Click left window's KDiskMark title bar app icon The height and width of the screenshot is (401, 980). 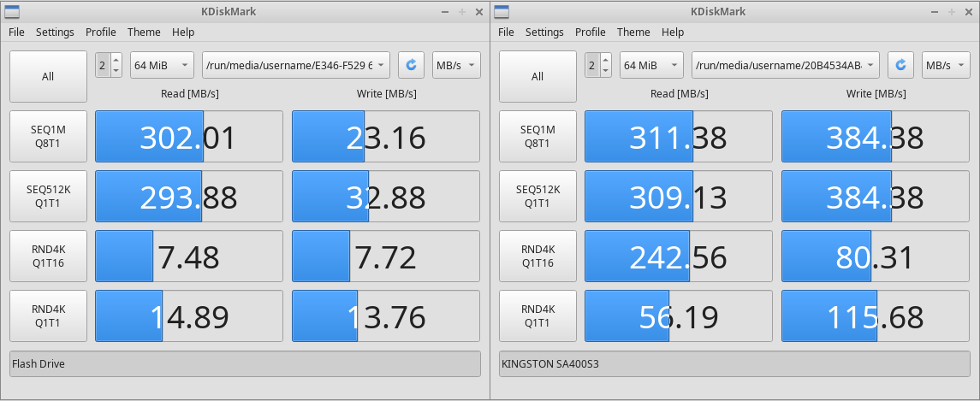pos(11,11)
